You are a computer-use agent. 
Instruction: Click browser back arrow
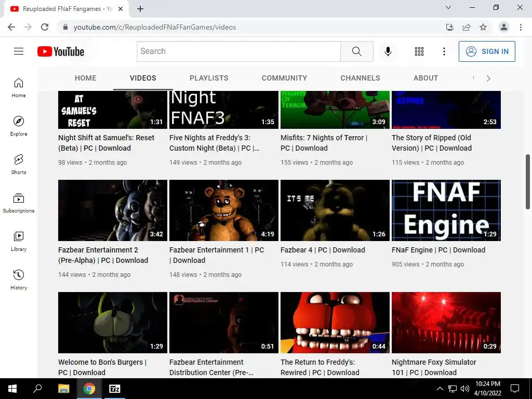[x=11, y=27]
